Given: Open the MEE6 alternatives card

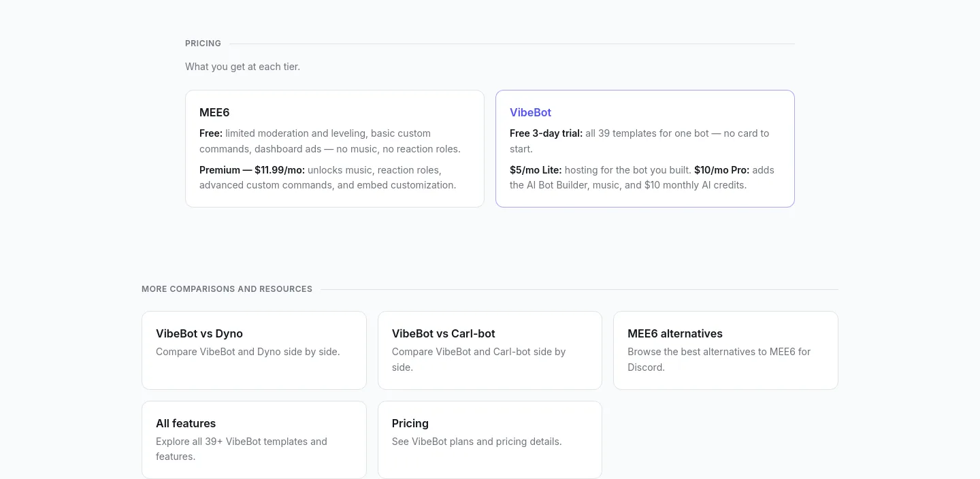Looking at the screenshot, I should 725,350.
